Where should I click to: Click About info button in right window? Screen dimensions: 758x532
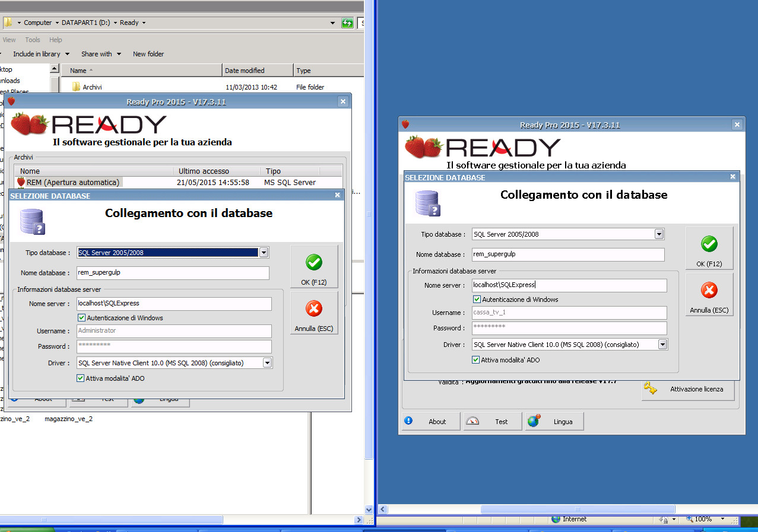tap(431, 422)
